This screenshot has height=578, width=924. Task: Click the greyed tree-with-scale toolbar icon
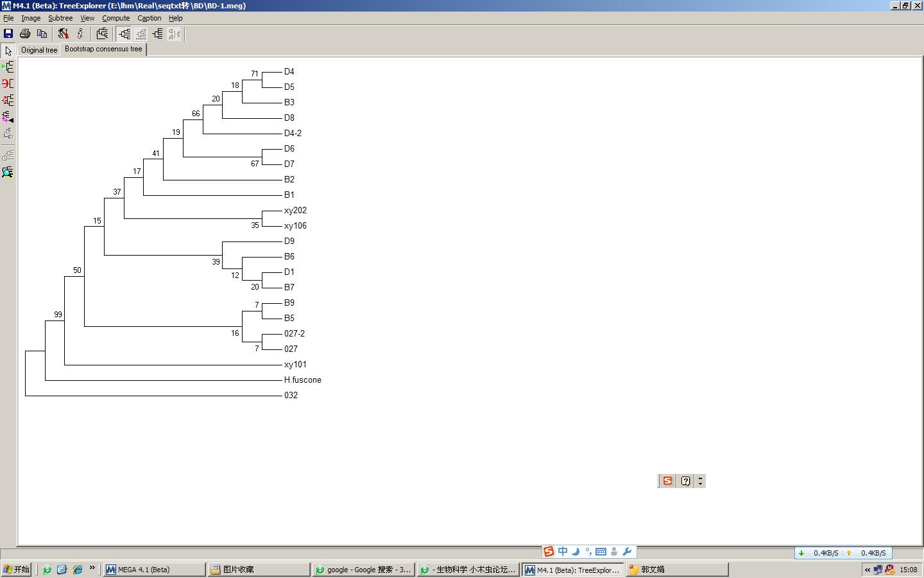[141, 33]
